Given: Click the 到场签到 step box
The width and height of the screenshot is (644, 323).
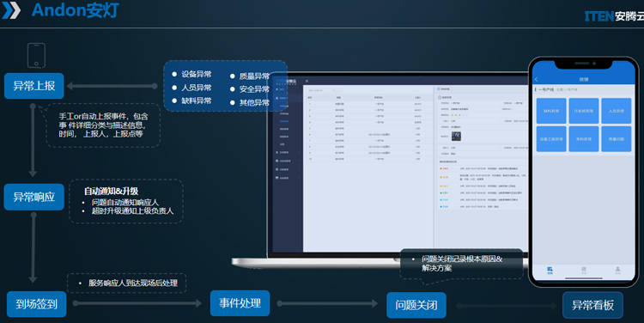Looking at the screenshot, I should click(x=37, y=304).
